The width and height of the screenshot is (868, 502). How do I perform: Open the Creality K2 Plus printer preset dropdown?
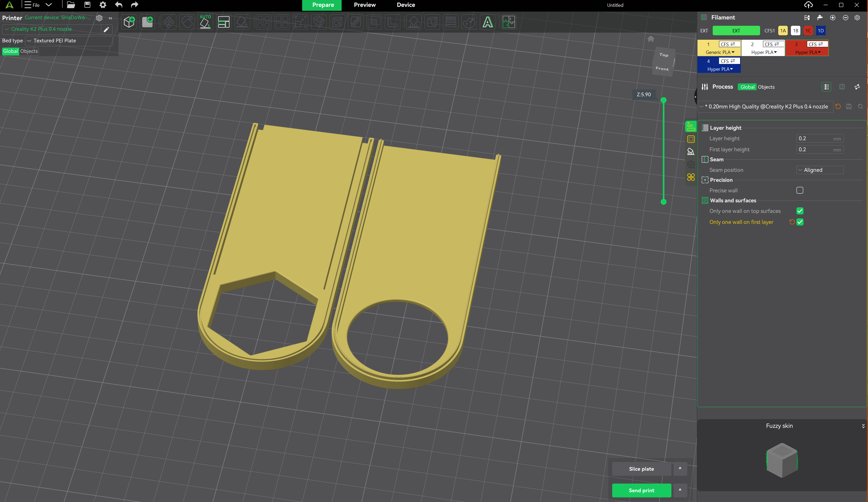coord(52,29)
